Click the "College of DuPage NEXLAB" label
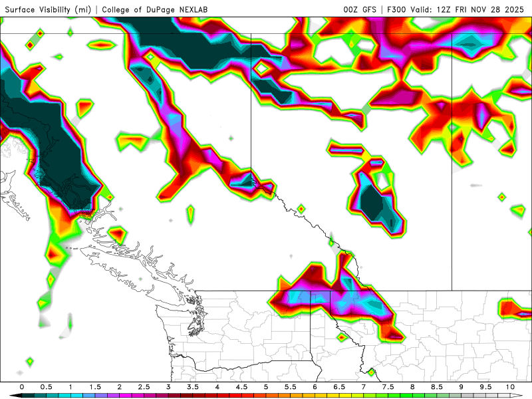Viewport: 532px width, 399px height. (x=155, y=10)
